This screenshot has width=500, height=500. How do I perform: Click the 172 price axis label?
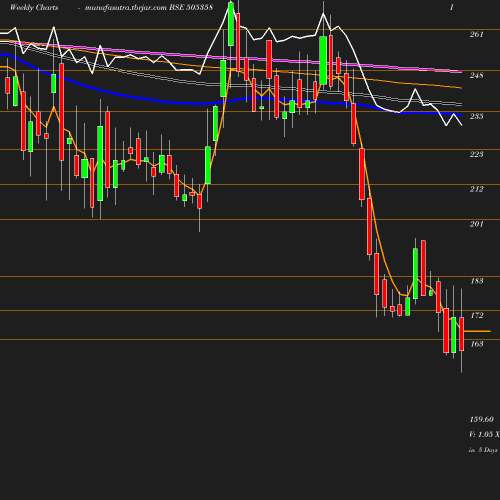pos(477,315)
